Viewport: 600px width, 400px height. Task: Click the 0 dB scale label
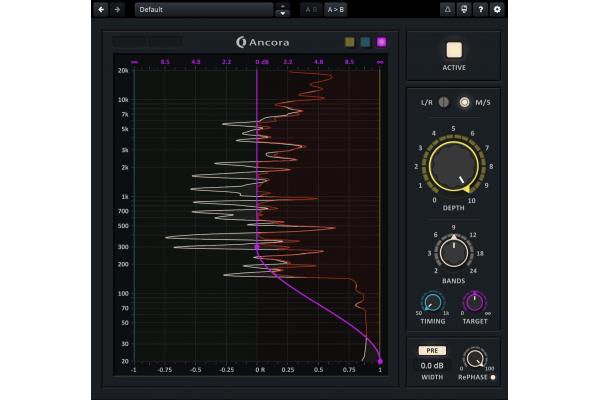(x=262, y=62)
